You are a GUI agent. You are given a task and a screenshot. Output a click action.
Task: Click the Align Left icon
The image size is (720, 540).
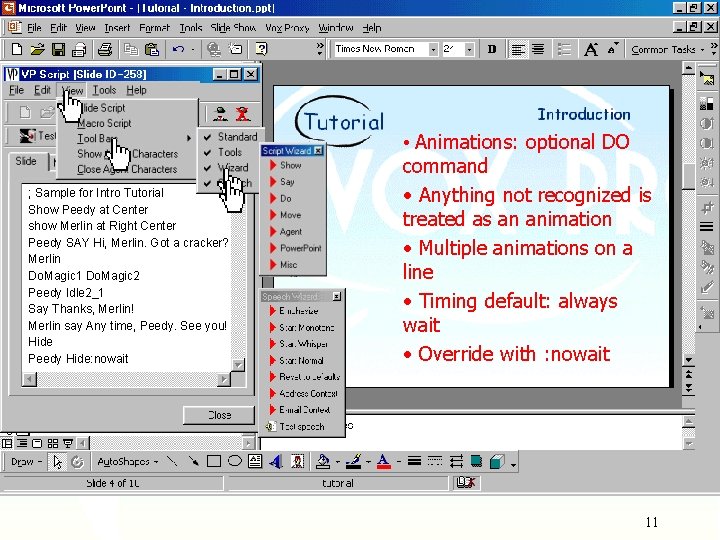pos(518,49)
